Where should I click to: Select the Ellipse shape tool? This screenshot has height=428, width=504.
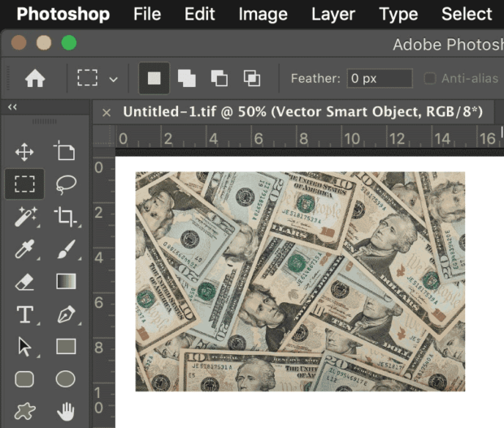coord(66,379)
